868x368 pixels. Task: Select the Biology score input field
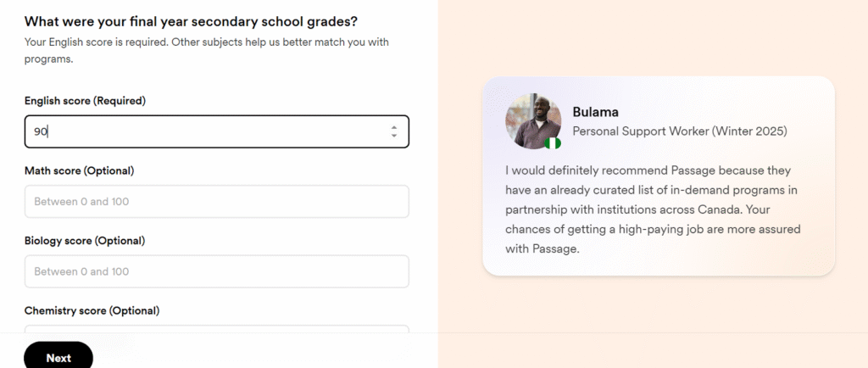tap(216, 271)
